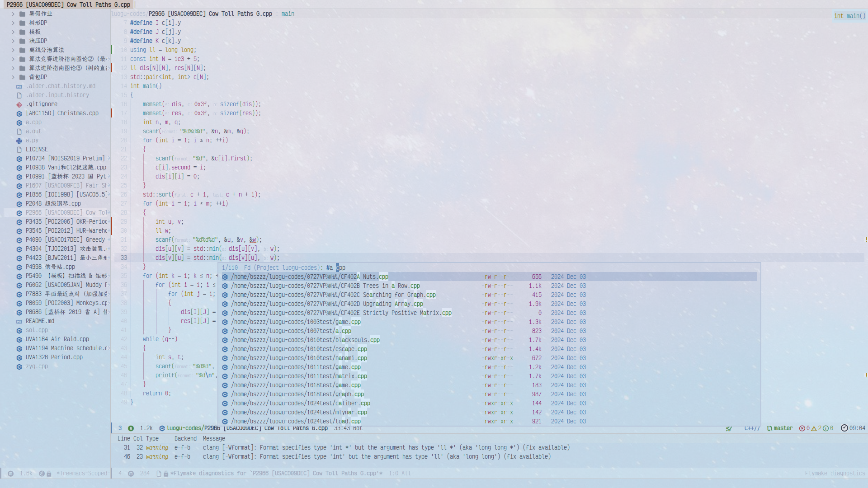Click the git branch master indicator
Screen dimensions: 868x488
point(780,428)
